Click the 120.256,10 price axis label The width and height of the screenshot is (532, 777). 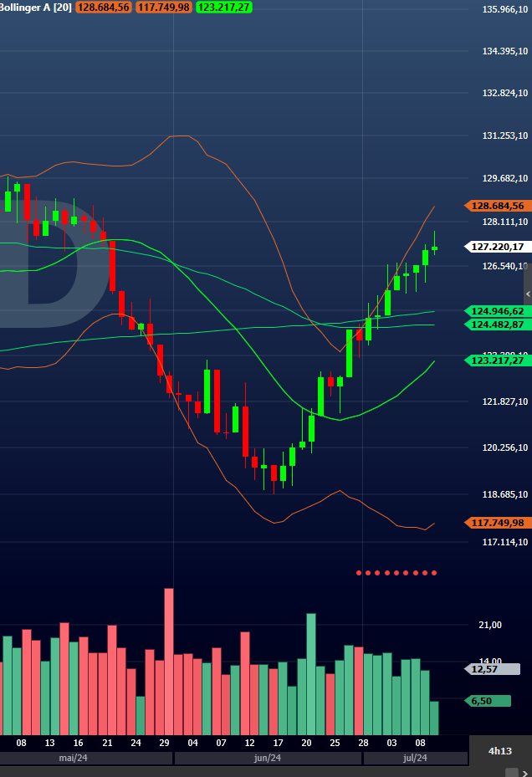coord(504,447)
